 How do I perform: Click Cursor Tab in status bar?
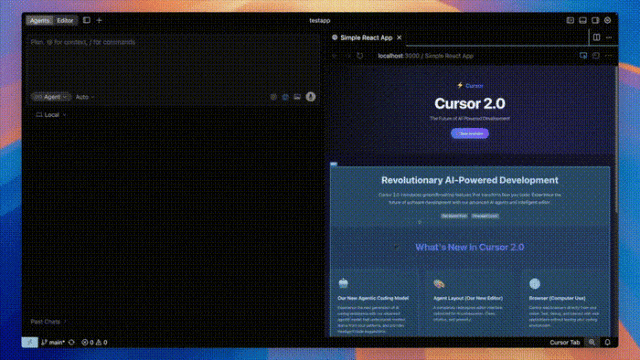(x=564, y=342)
